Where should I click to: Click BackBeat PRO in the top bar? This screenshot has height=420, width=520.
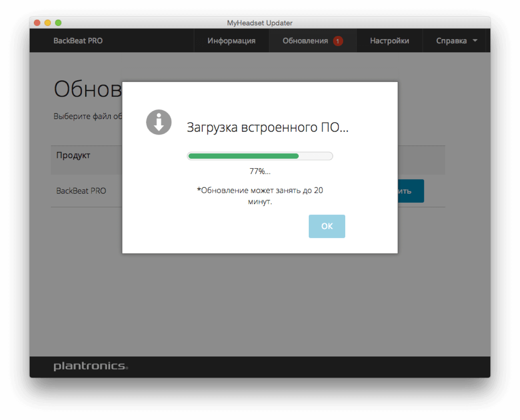78,40
